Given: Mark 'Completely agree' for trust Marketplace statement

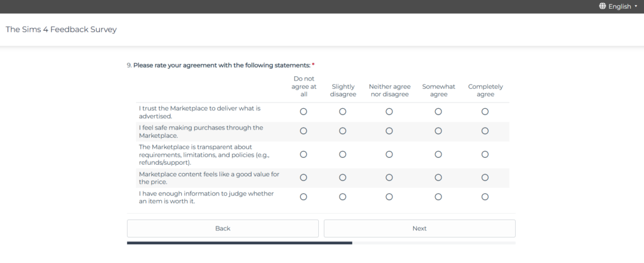Looking at the screenshot, I should [485, 112].
